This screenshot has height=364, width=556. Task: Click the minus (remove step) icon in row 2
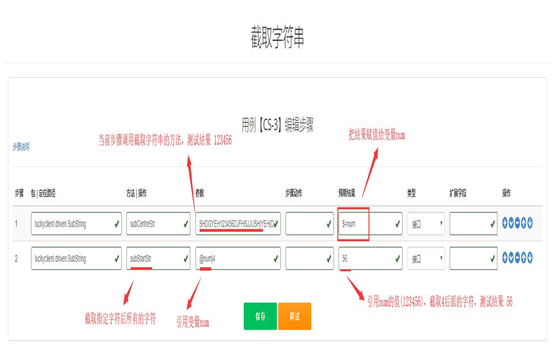[517, 257]
